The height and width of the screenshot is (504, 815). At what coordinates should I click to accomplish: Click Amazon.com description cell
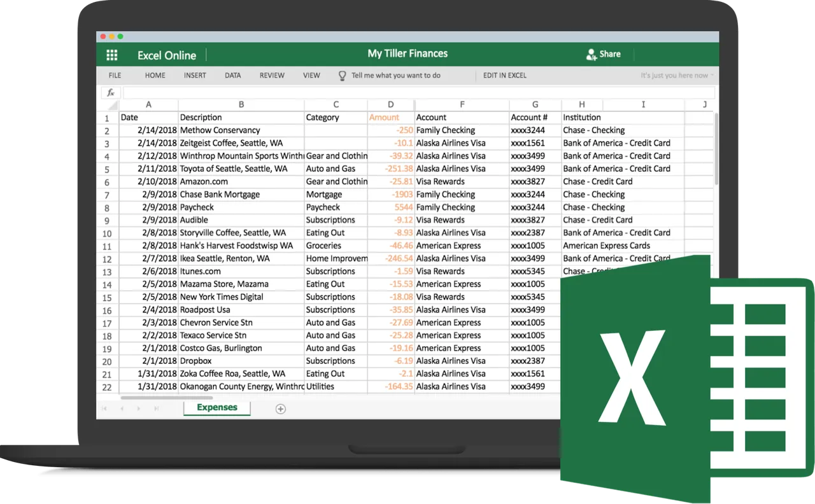tap(241, 181)
